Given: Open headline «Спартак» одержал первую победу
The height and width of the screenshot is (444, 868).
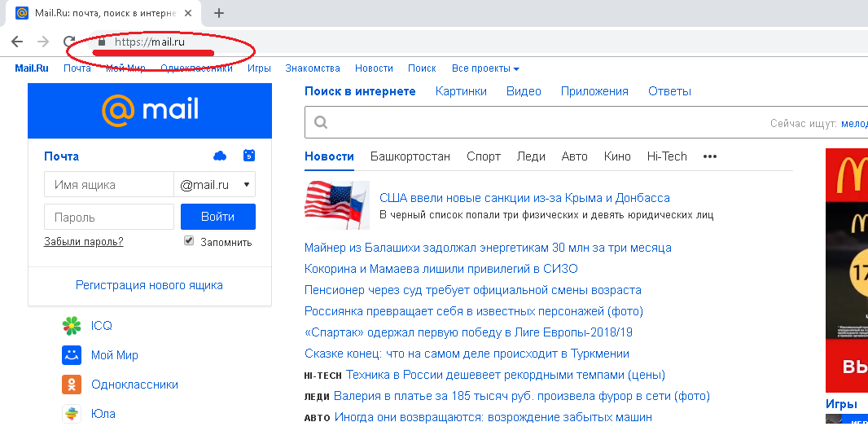Looking at the screenshot, I should point(468,332).
